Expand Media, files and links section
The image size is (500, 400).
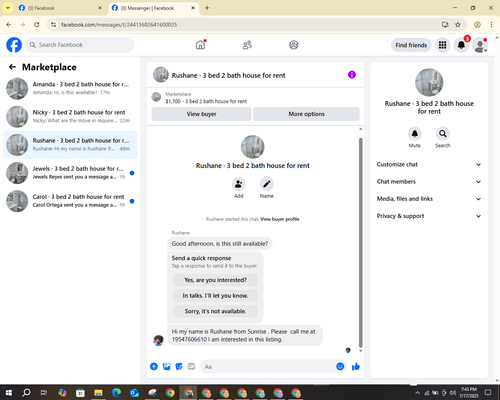click(x=429, y=199)
